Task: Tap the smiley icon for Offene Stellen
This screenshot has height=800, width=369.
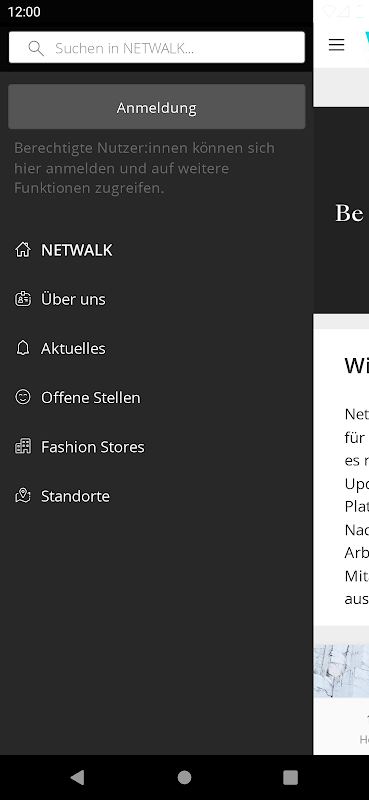Action: (x=22, y=397)
